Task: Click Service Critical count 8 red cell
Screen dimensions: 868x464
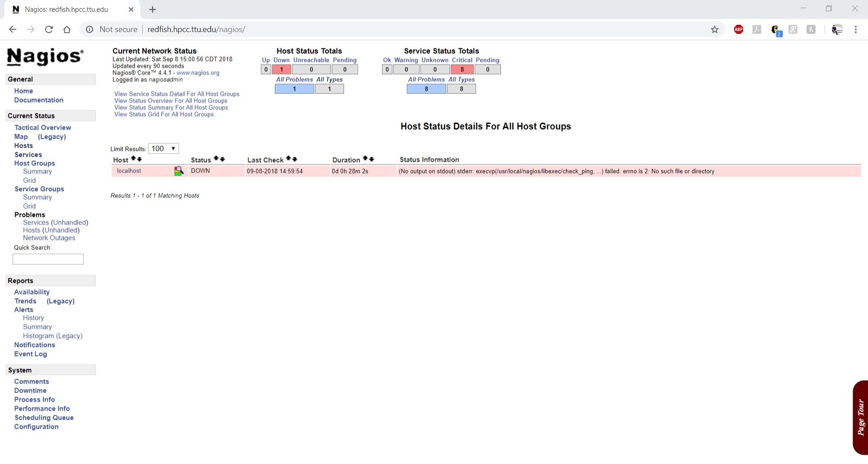Action: coord(462,70)
